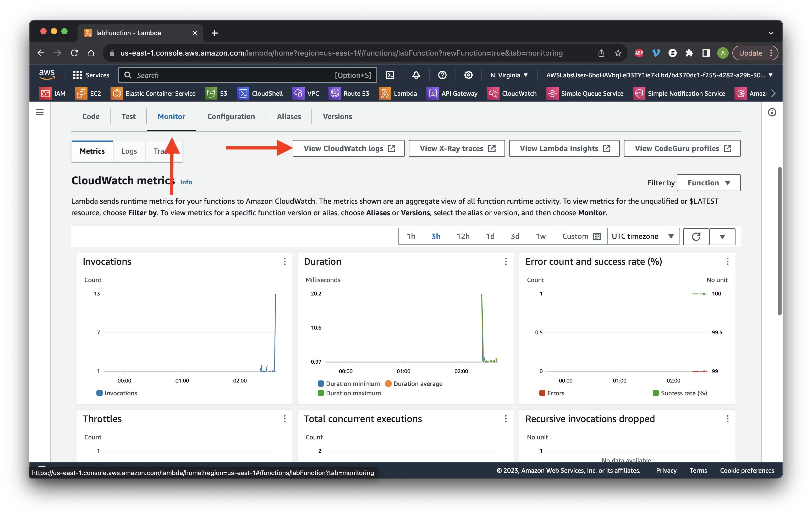812x517 pixels.
Task: Set time range to 1h
Action: [x=411, y=236]
